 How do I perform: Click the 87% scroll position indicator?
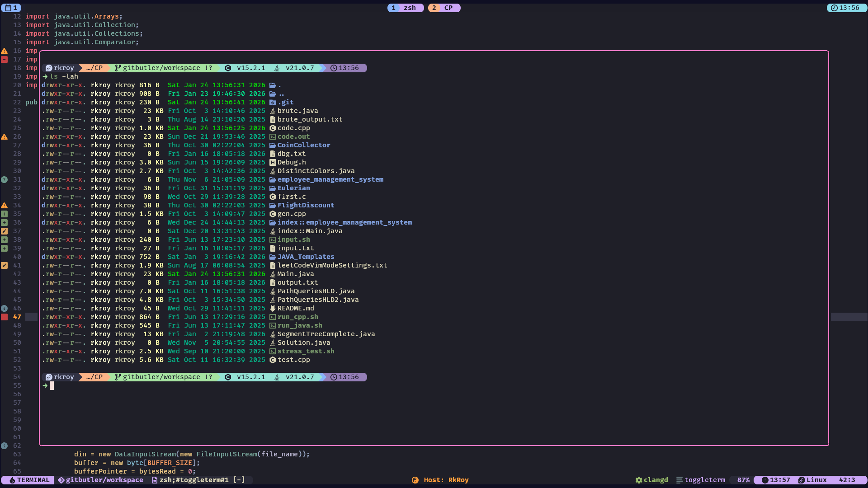coord(743,480)
